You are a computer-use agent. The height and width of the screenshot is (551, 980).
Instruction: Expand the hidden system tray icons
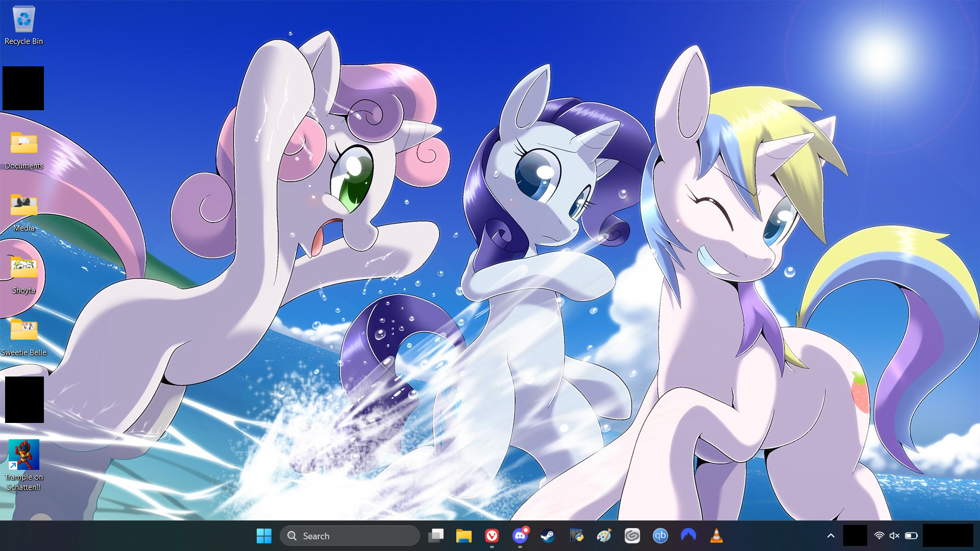[x=830, y=536]
